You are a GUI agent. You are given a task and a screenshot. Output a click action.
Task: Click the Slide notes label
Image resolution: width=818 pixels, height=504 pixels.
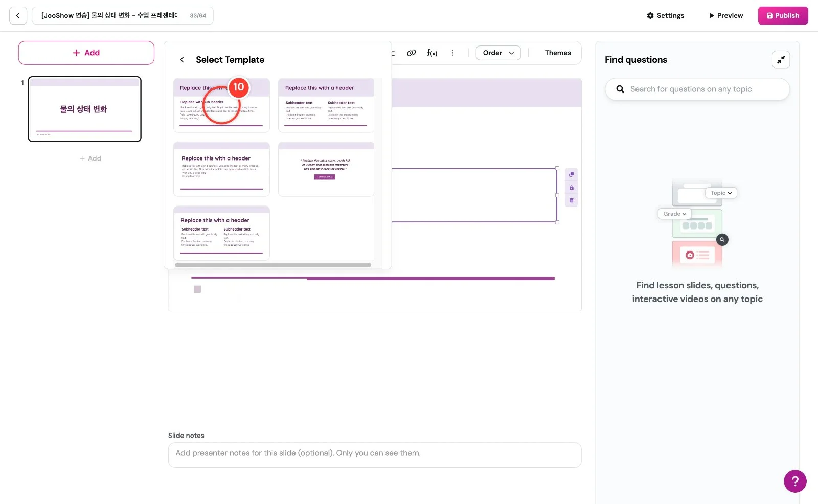tap(186, 436)
